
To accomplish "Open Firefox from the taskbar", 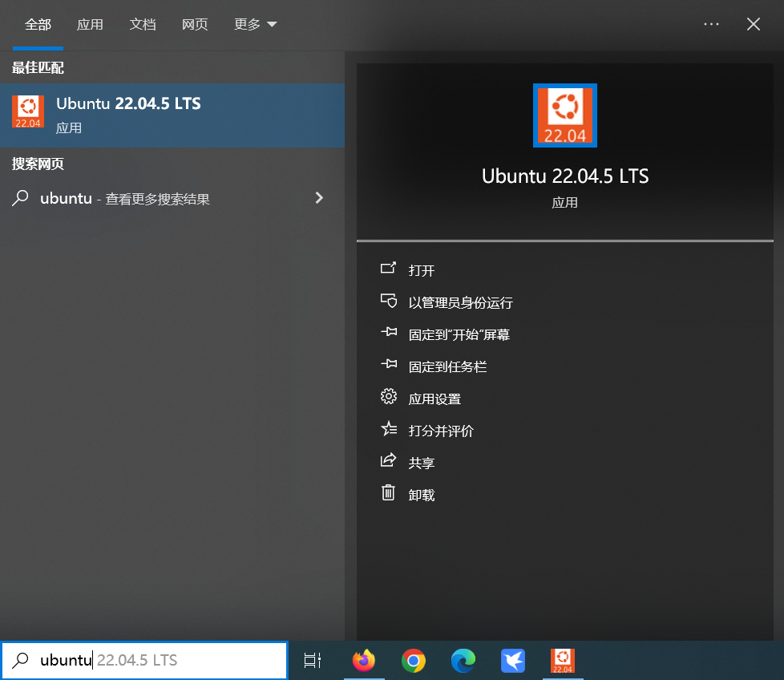I will [364, 661].
